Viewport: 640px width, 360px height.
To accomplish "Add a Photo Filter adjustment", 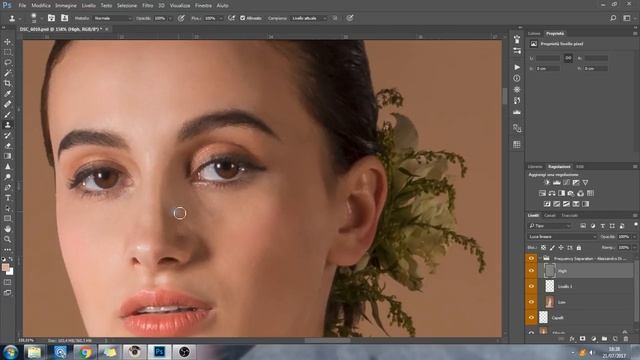I will [571, 193].
